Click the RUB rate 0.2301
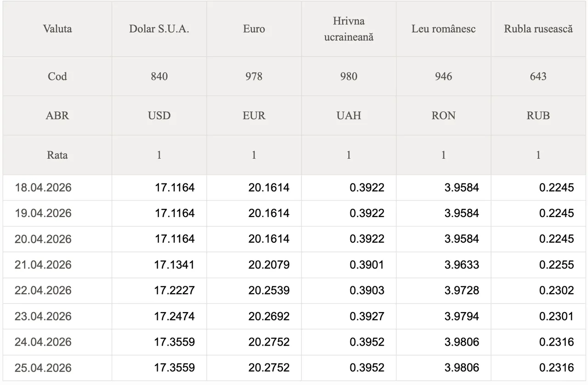588x385 pixels. [556, 316]
